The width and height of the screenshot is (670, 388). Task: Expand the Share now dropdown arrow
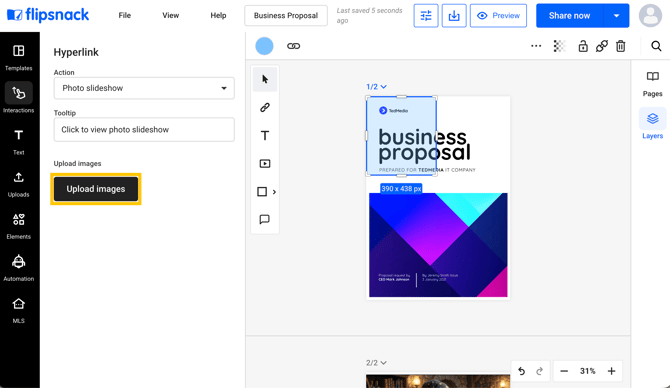tap(616, 16)
